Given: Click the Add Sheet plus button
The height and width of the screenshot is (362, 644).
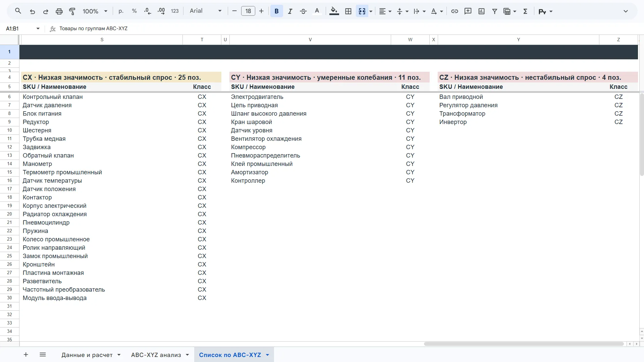Looking at the screenshot, I should [26, 355].
